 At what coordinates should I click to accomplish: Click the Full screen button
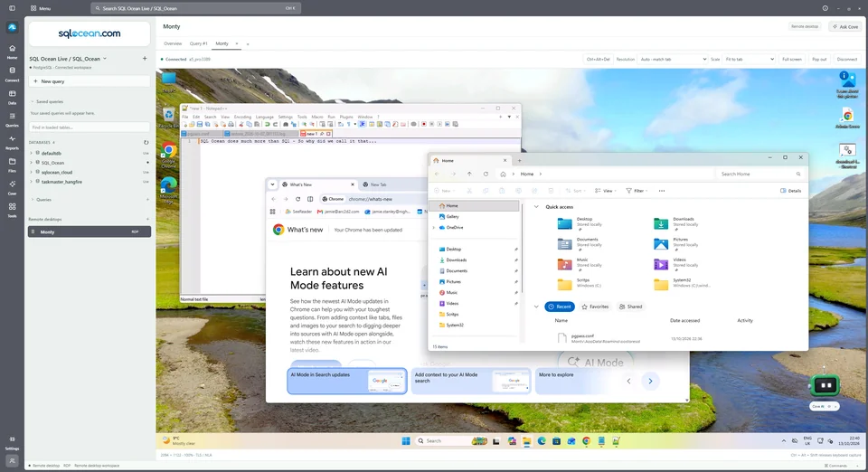[x=792, y=59]
